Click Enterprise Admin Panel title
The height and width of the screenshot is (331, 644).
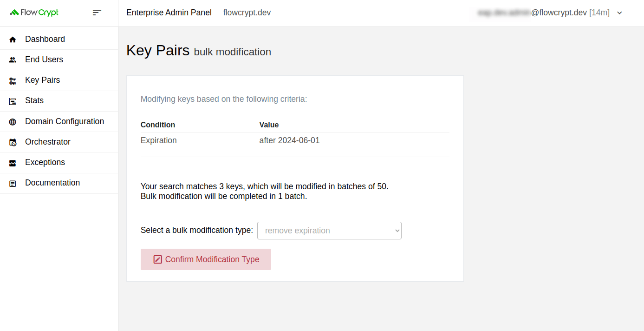(x=169, y=13)
